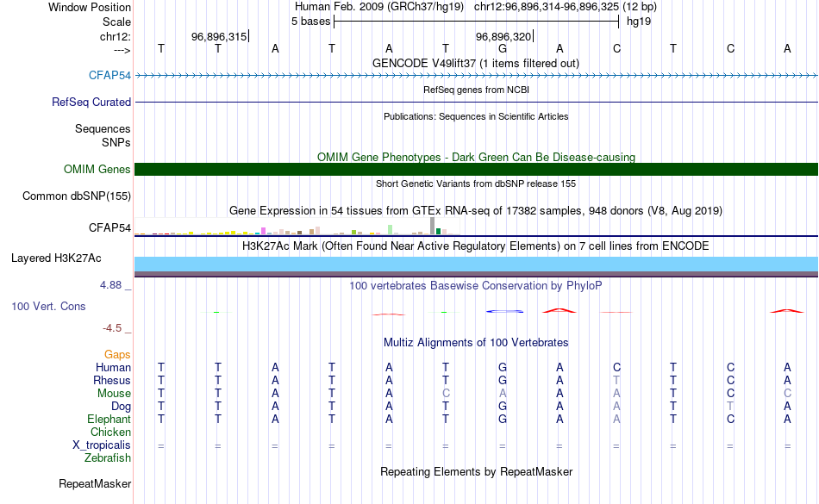Click the GTEx CFAP54 expression bar chart
Viewport: 819px width, 504px height.
pyautogui.click(x=295, y=227)
